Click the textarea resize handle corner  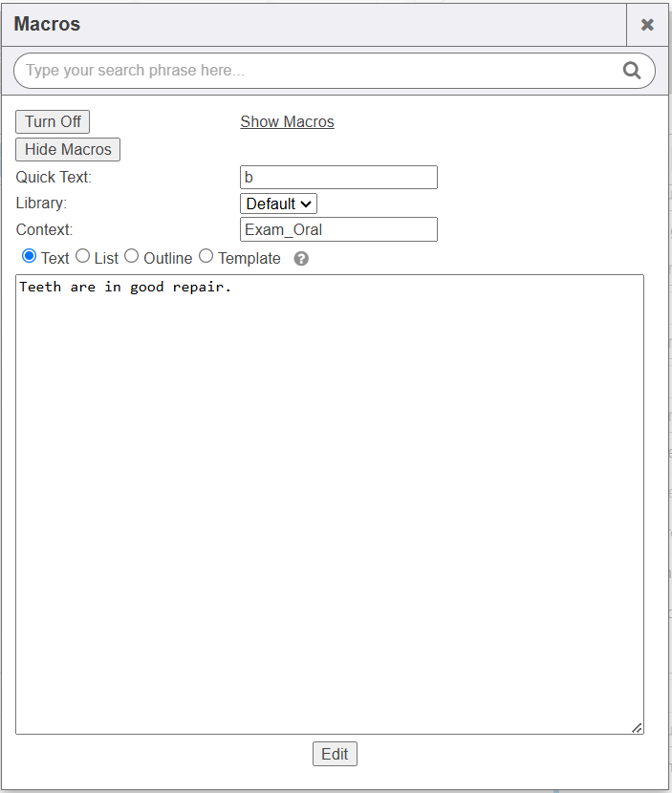[637, 728]
